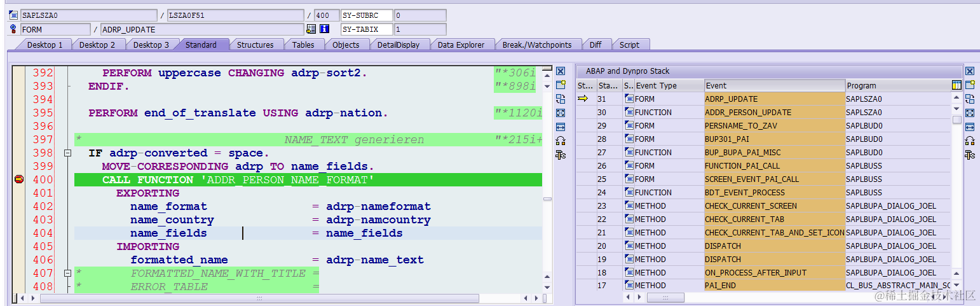This screenshot has height=306, width=980.
Task: Select CHECK_CURRENT_SCREEN event in stack
Action: tap(775, 205)
